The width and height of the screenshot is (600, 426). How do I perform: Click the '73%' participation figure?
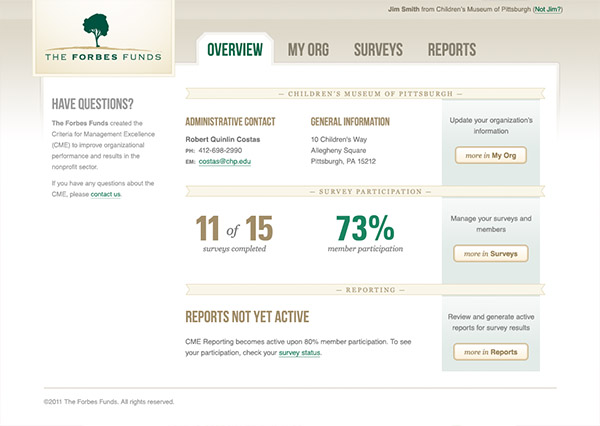click(365, 228)
